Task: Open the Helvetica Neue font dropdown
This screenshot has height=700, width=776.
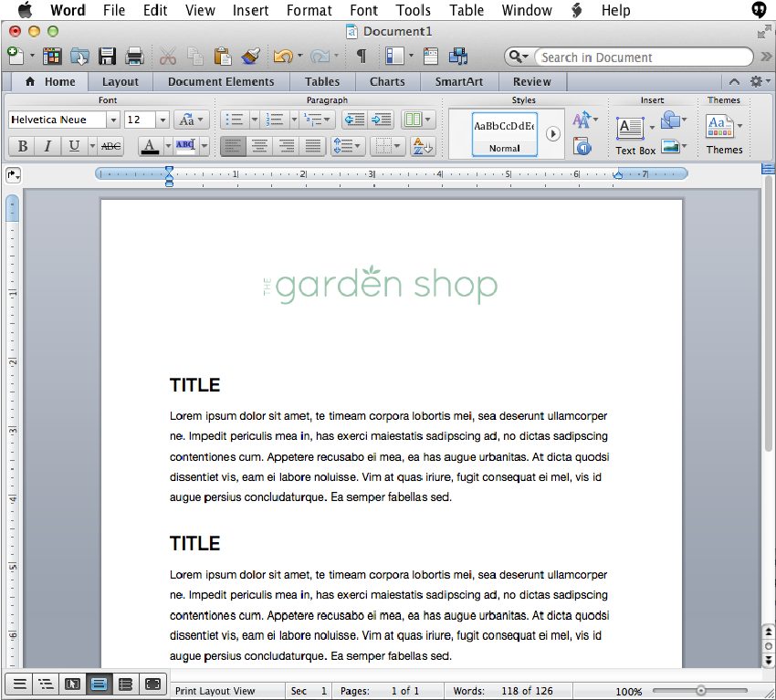Action: [x=113, y=120]
